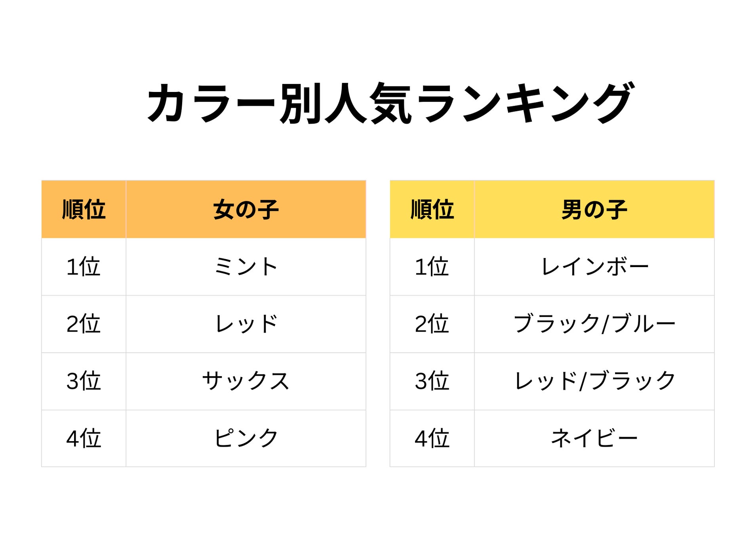Select the レッド/ブラック cell
Image resolution: width=756 pixels, height=535 pixels.
coord(594,381)
